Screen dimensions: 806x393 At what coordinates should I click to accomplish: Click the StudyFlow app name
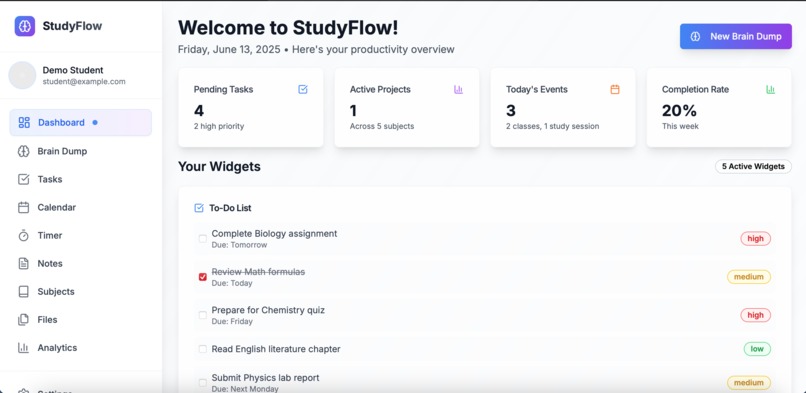coord(72,26)
